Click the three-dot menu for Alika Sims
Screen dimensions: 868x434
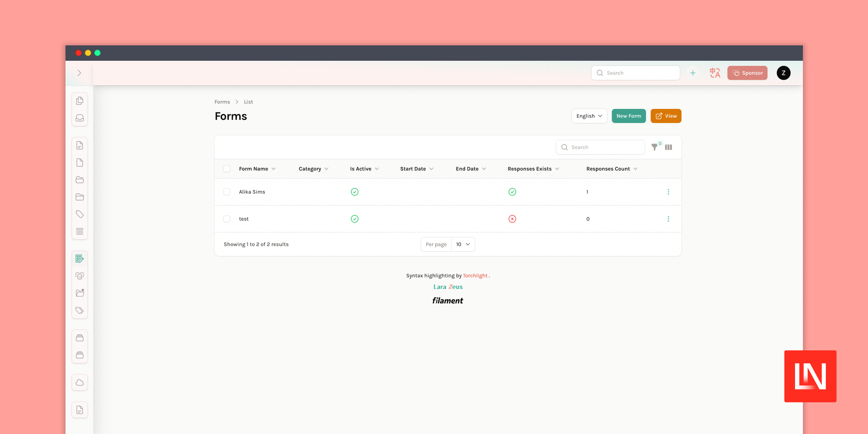pos(668,191)
